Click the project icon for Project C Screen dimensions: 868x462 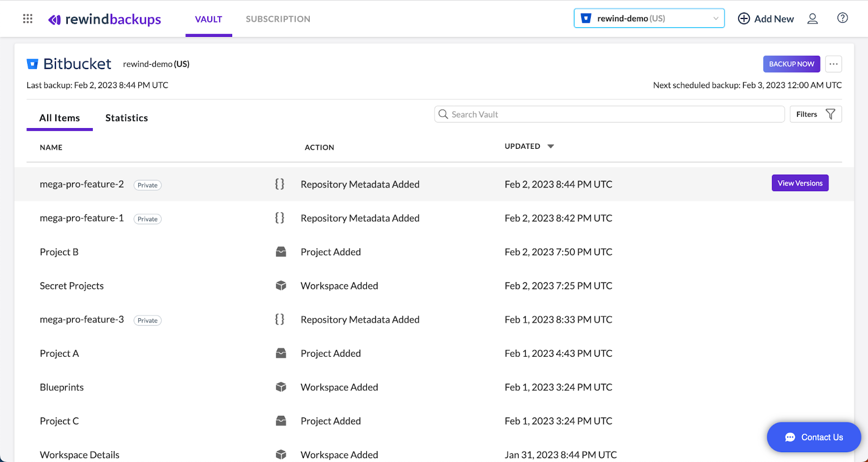[x=281, y=421]
